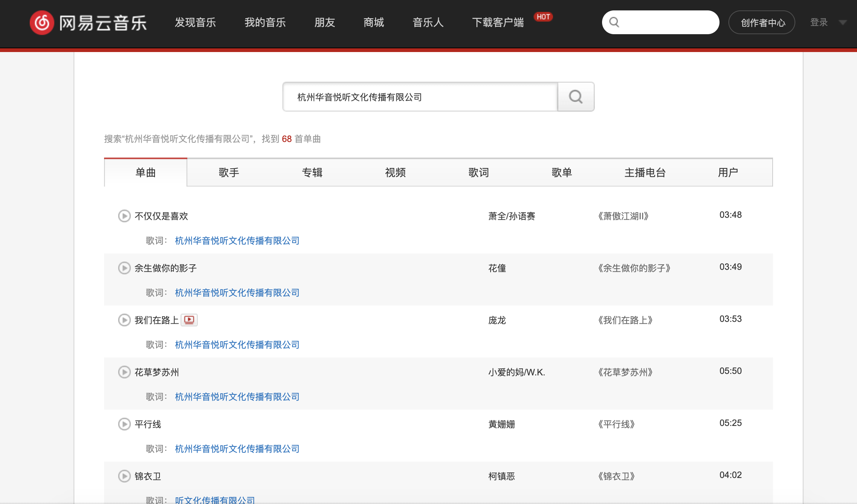The width and height of the screenshot is (857, 504).
Task: Open the 主播电台 tab
Action: coord(645,172)
